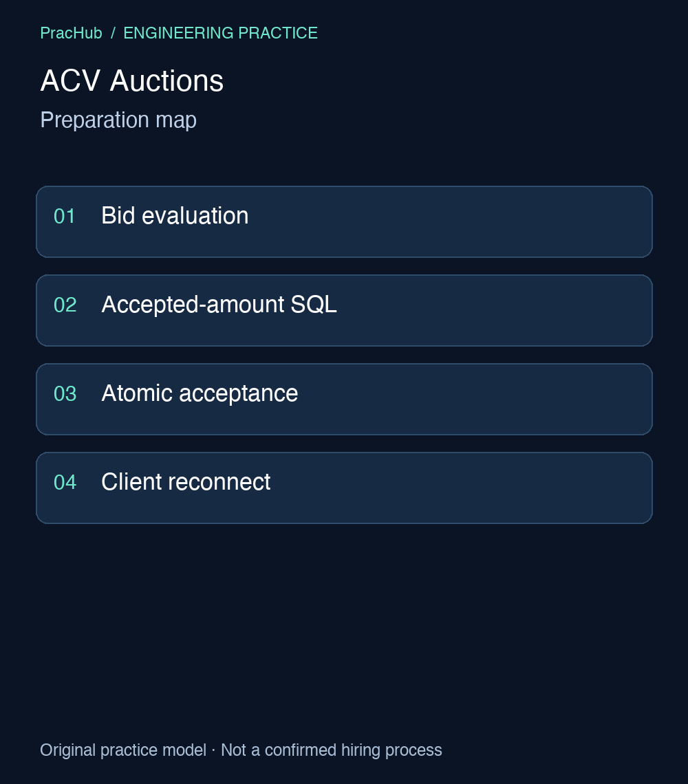Click the ENGINEERING PRACTICE breadcrumb
This screenshot has height=784, width=688.
[x=220, y=33]
